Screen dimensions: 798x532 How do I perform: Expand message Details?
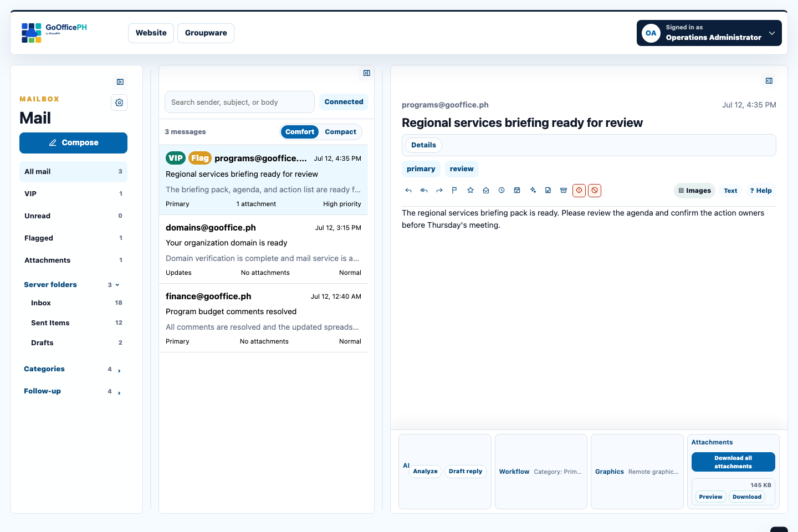pyautogui.click(x=423, y=145)
